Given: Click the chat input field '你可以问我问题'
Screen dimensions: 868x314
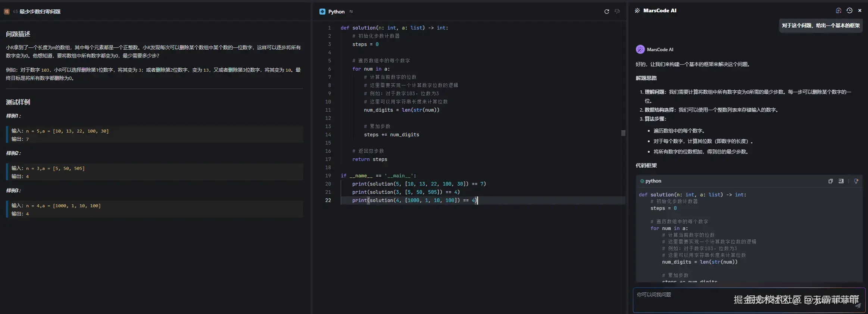Looking at the screenshot, I should coord(749,300).
